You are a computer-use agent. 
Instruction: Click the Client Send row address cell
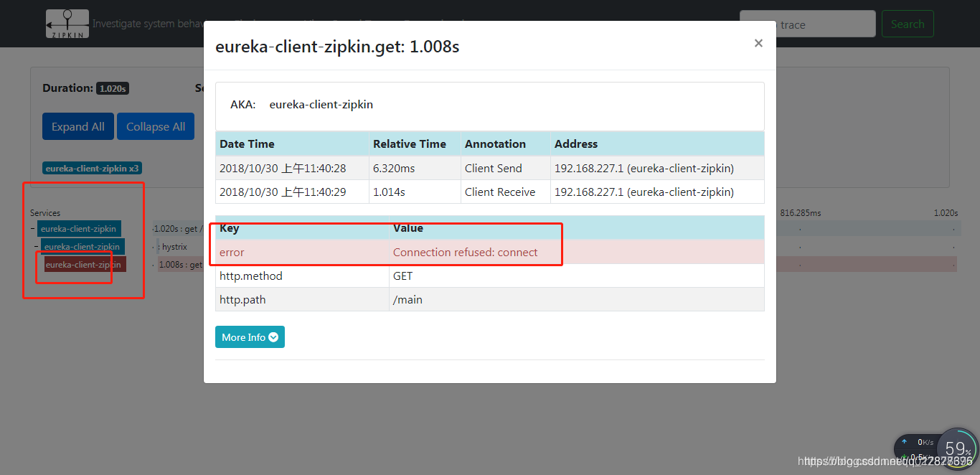[657, 168]
